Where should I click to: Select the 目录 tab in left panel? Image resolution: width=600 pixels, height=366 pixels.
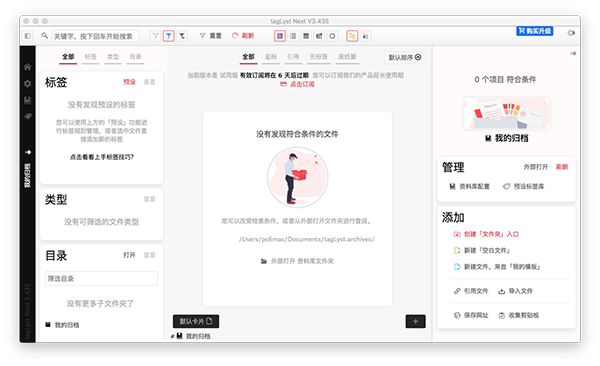[x=135, y=57]
